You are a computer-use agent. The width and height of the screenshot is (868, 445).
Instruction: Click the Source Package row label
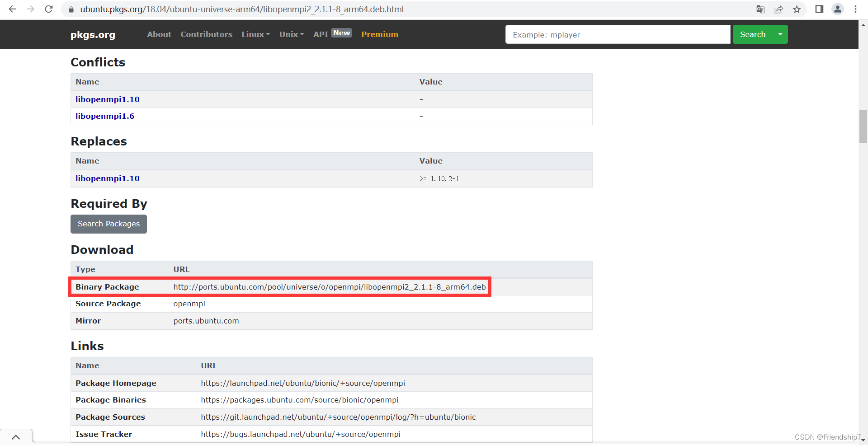click(x=108, y=304)
